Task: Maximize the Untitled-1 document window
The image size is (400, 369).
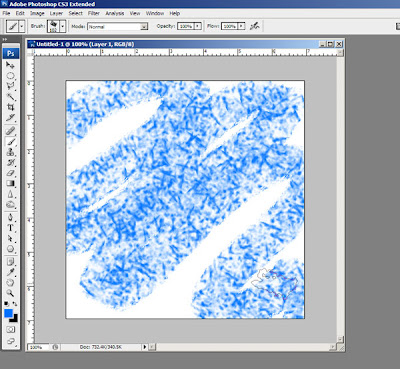Action: point(331,44)
